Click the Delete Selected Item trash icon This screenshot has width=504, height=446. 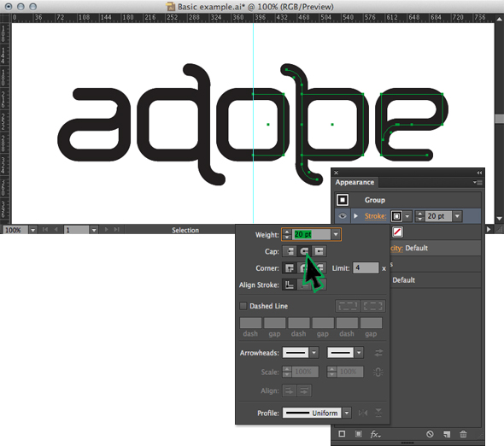coord(463,434)
